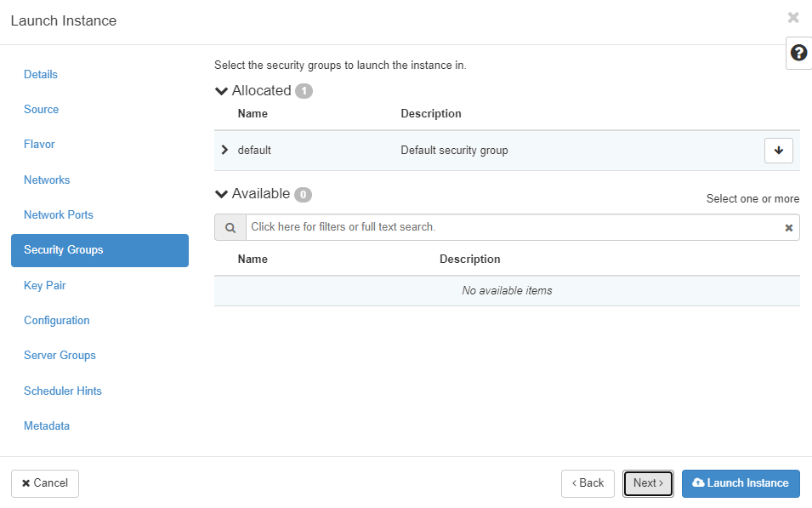Open the Network Ports step
This screenshot has width=812, height=508.
tap(59, 215)
